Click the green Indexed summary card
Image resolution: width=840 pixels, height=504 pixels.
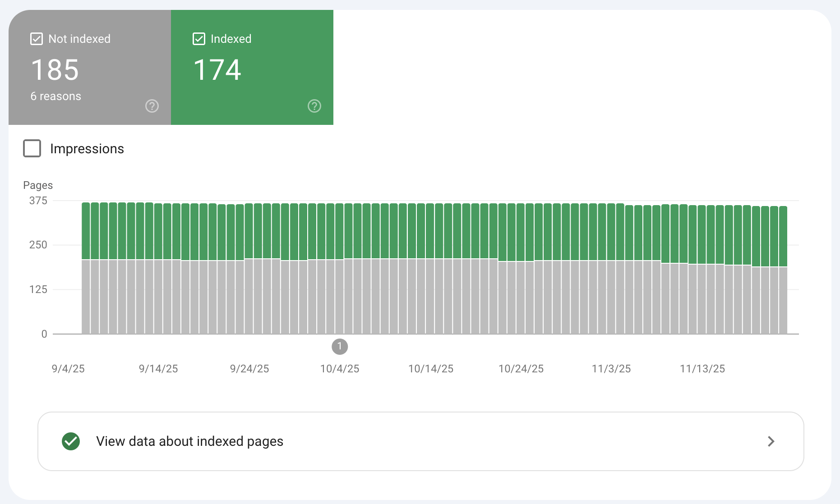tap(252, 67)
